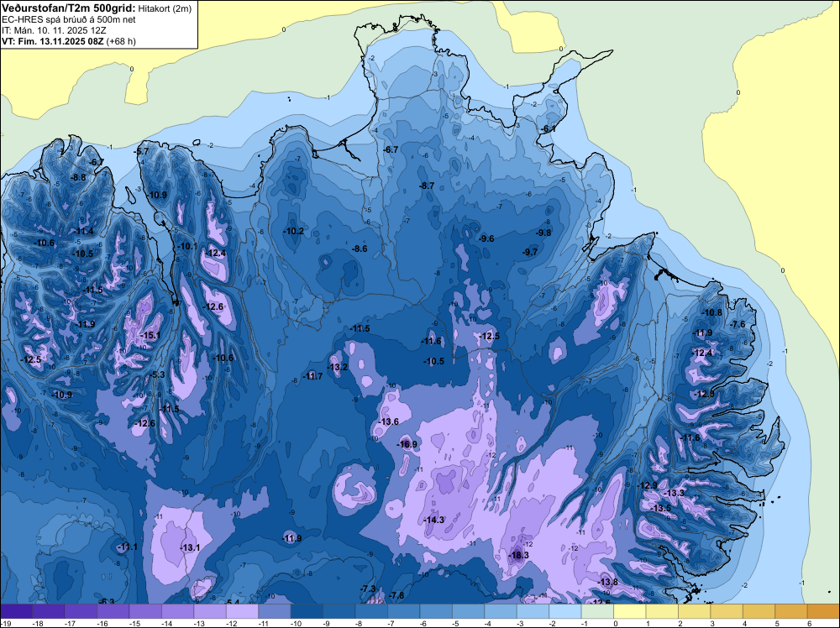Click the -7.6 temperature label
Image resolution: width=840 pixels, height=628 pixels.
(738, 324)
